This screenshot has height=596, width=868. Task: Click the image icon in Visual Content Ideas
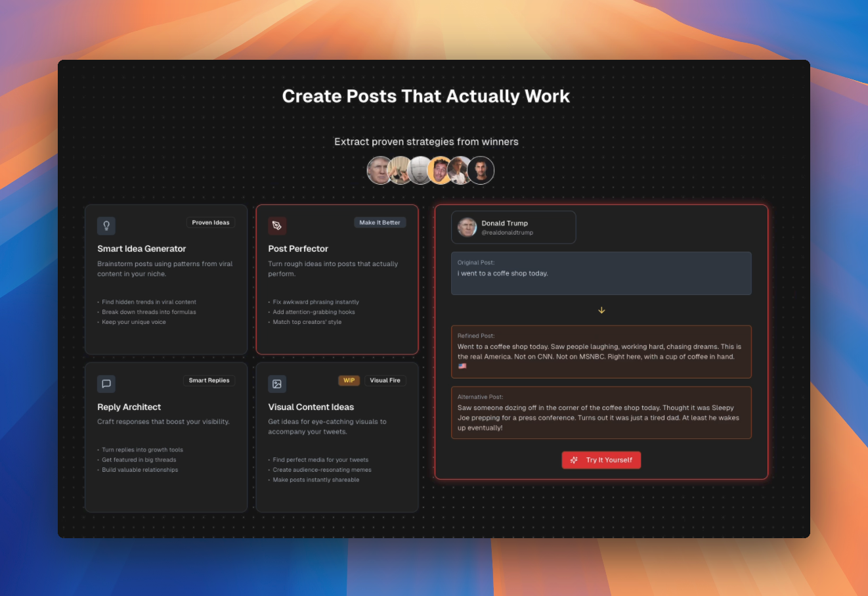pos(277,384)
